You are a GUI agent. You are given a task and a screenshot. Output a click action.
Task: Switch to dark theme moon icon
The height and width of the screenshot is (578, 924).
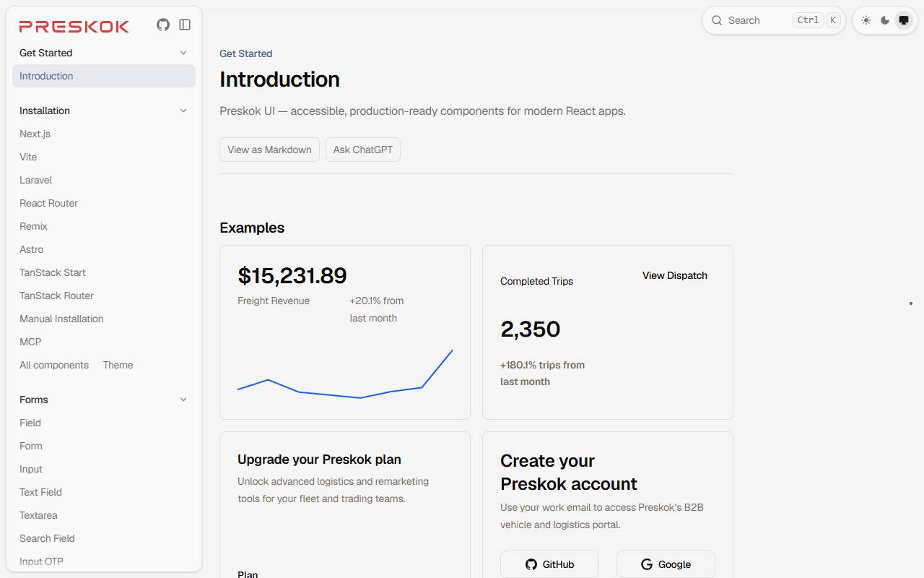[885, 20]
